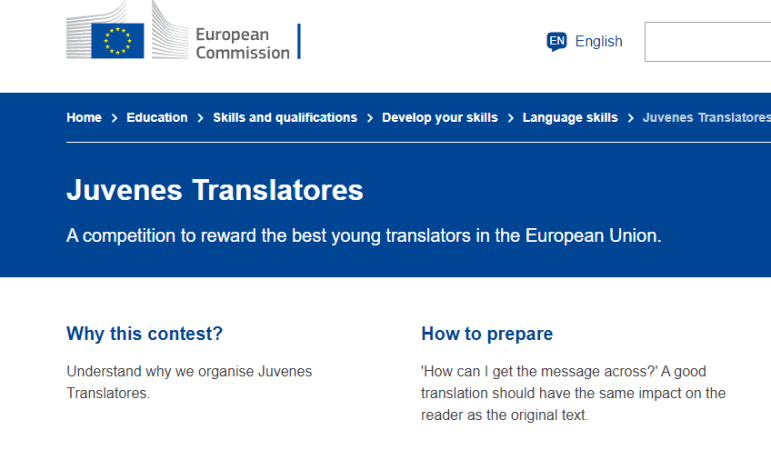
Task: Click into the search input field
Action: coord(708,42)
